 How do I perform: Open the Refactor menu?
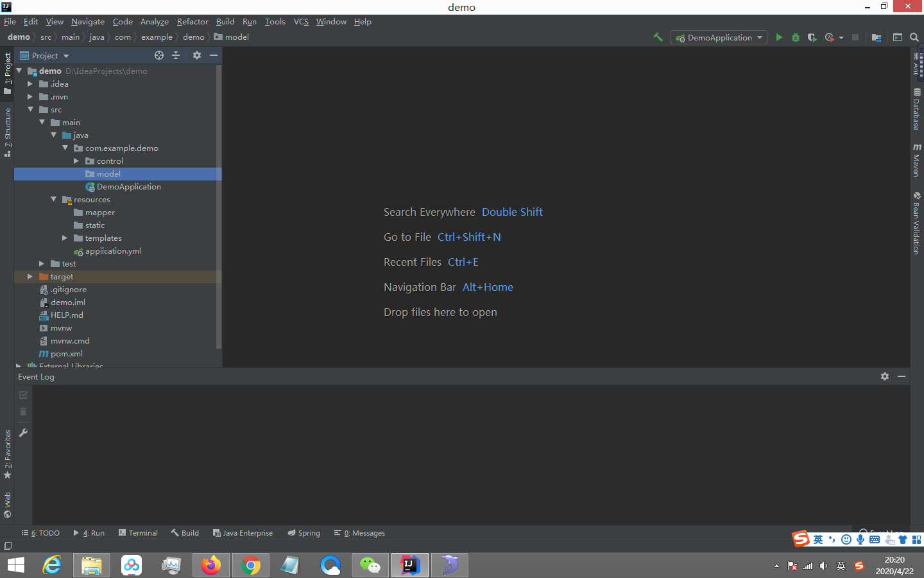point(193,21)
